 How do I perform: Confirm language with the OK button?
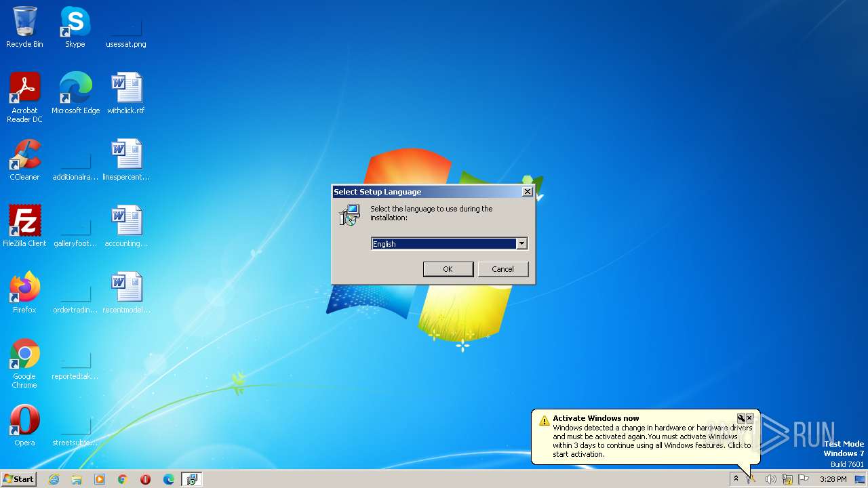448,269
